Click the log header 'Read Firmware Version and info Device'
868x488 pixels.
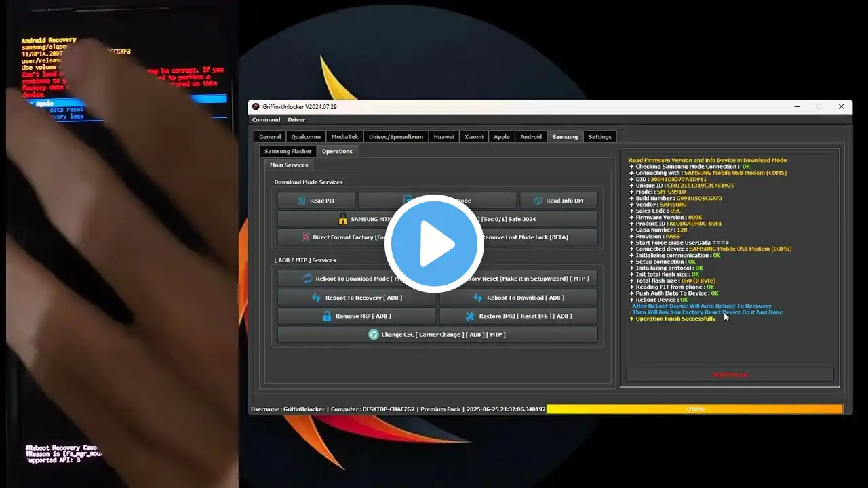tap(707, 161)
